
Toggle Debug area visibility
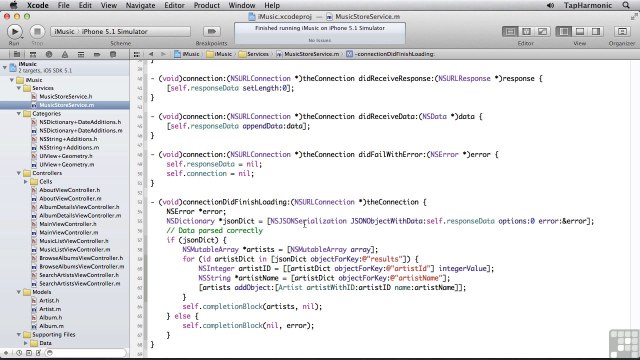[580, 31]
